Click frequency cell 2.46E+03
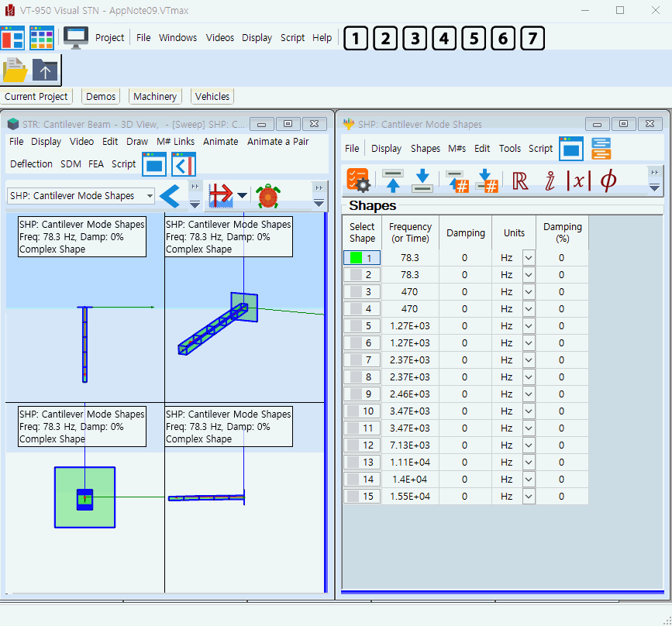The width and height of the screenshot is (672, 626). click(x=410, y=394)
